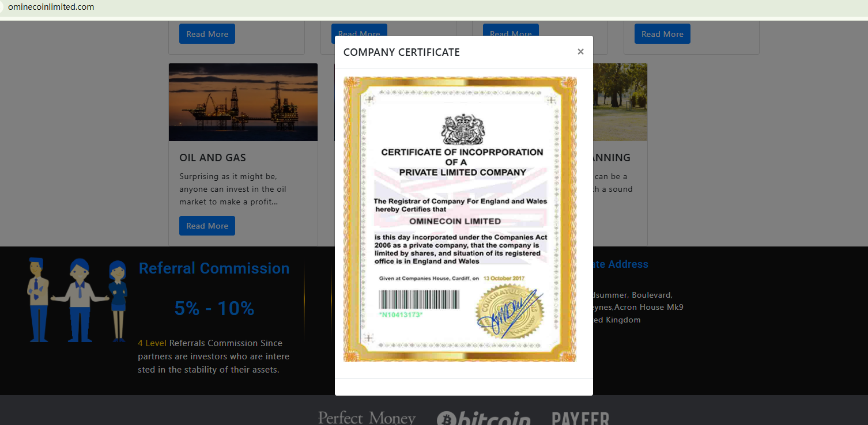Click the leftmost Read More in top row
868x425 pixels.
pos(207,34)
